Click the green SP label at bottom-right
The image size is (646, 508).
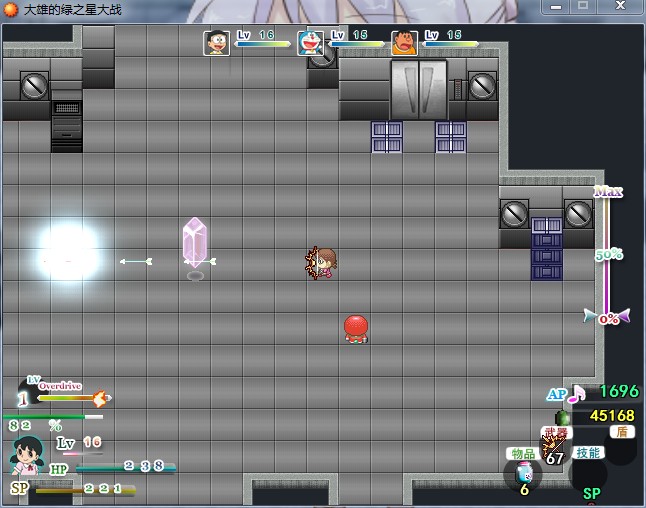592,494
